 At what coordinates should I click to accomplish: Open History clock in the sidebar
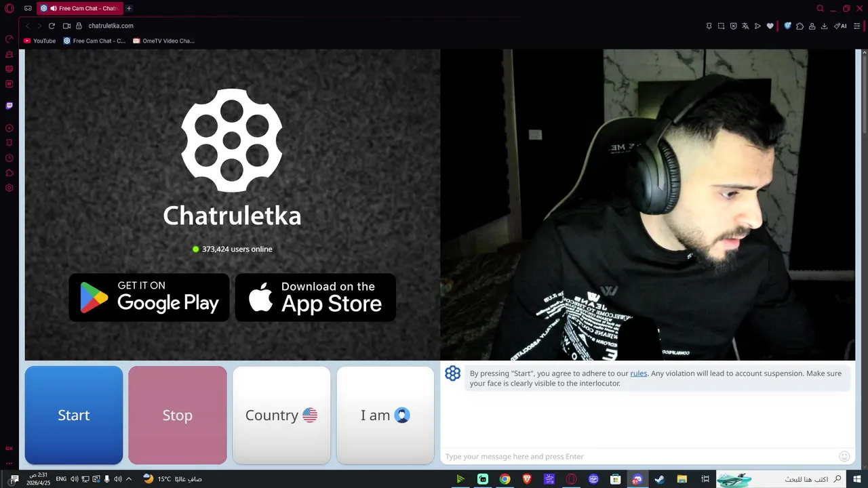click(9, 158)
